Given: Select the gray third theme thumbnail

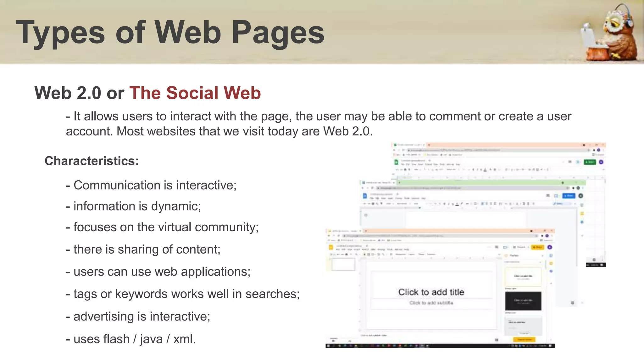Looking at the screenshot, I should [523, 326].
